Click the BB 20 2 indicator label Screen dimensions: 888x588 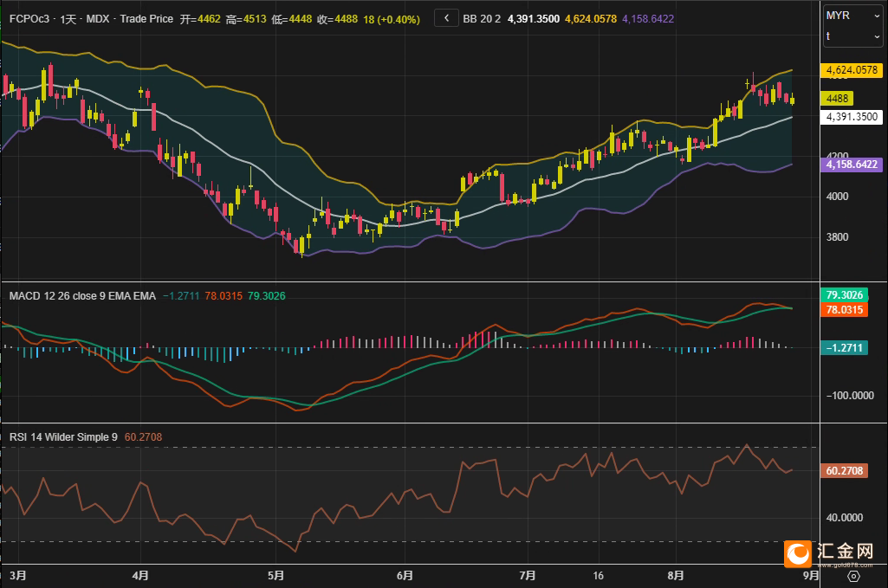482,19
